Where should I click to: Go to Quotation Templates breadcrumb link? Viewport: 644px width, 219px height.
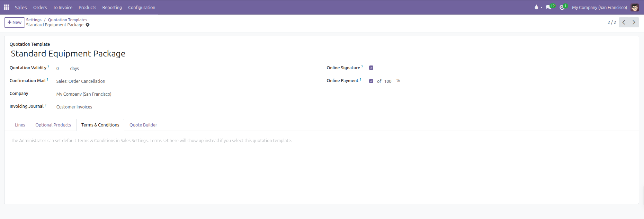(68, 20)
